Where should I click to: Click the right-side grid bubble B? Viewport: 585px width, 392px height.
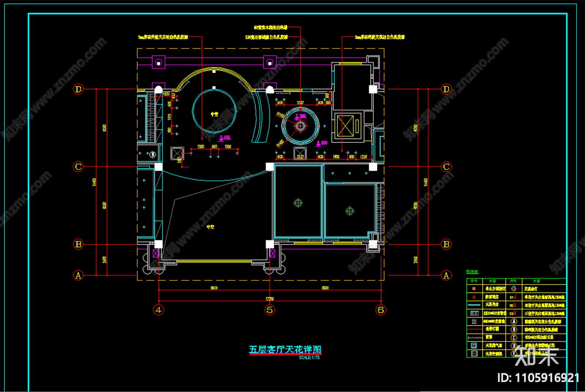(x=446, y=244)
